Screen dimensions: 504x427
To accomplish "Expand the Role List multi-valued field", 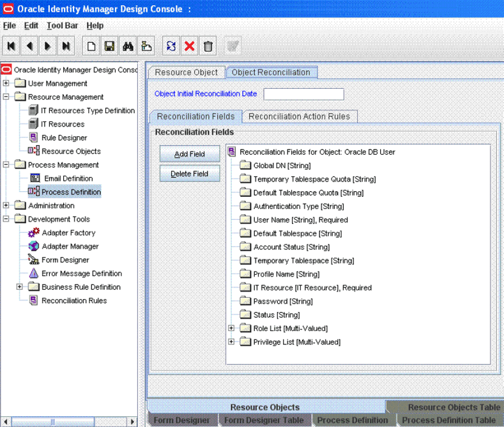I will click(x=231, y=328).
